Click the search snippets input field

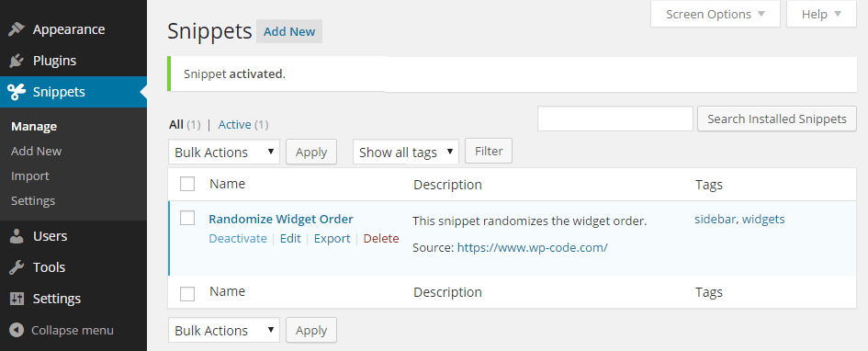(615, 119)
